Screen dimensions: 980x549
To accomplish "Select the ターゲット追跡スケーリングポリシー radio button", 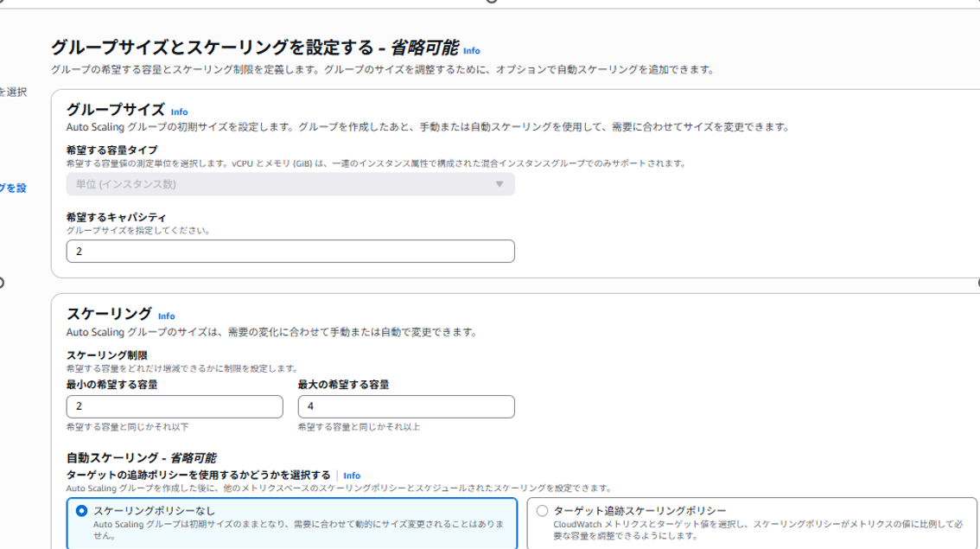I will pyautogui.click(x=544, y=508).
